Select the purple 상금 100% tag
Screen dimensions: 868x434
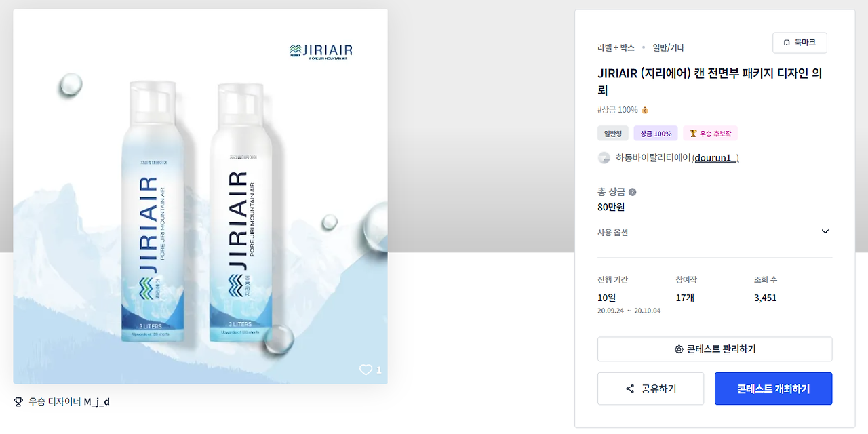tap(656, 134)
